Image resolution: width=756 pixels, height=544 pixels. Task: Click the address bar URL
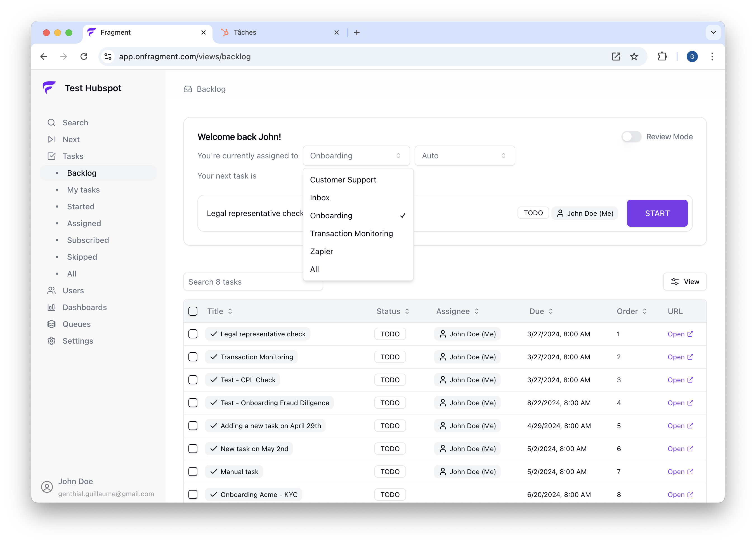tap(185, 56)
